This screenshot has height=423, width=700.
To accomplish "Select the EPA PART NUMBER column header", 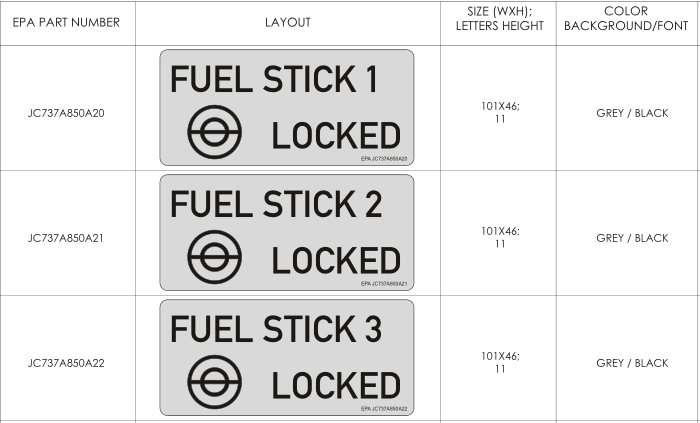I will (67, 22).
